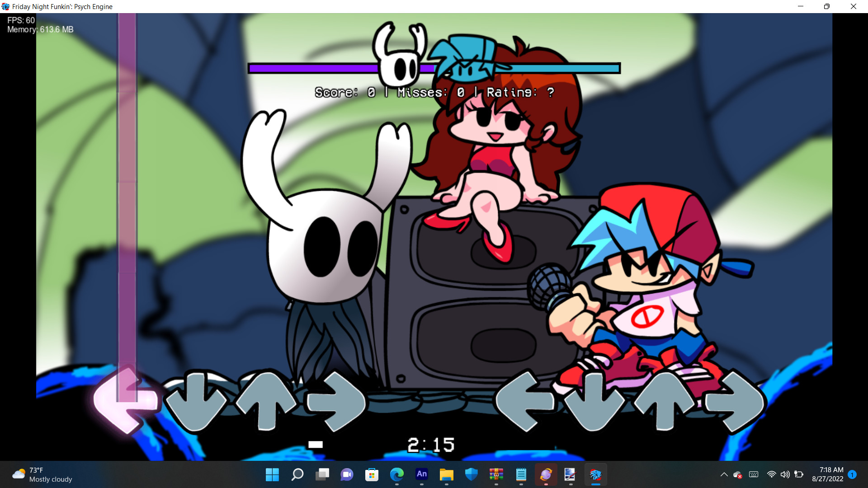The height and width of the screenshot is (488, 868).
Task: Open the touch keyboard from the tray
Action: (754, 474)
